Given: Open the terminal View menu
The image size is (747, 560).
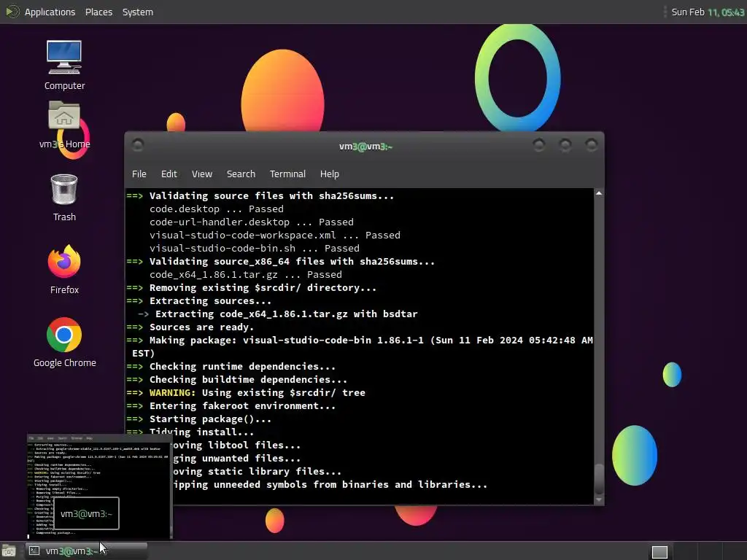Looking at the screenshot, I should (x=202, y=174).
